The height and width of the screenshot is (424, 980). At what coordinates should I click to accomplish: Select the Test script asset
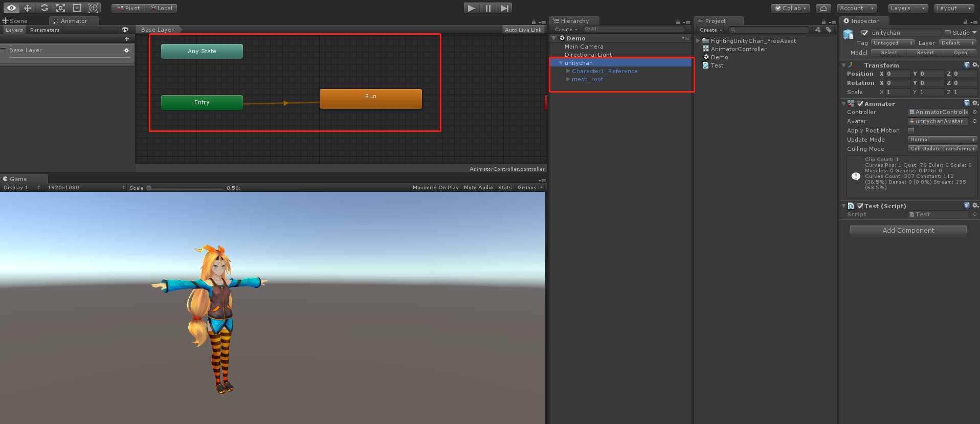(717, 65)
